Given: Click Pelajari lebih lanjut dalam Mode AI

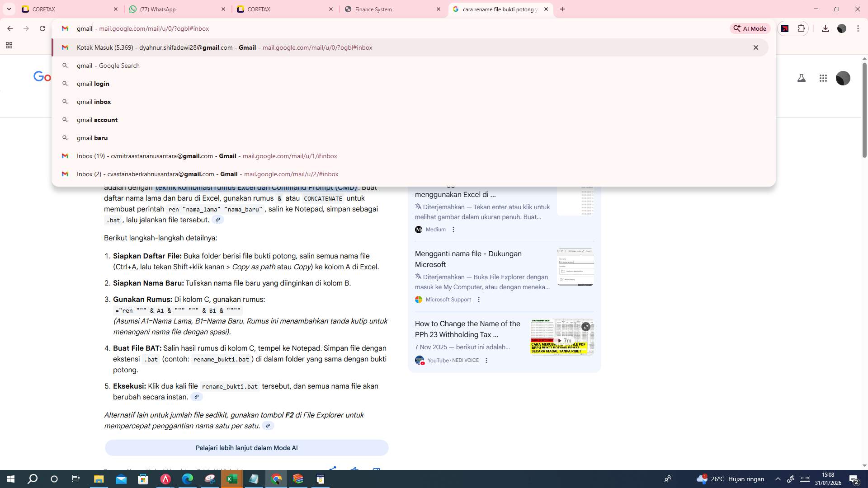Looking at the screenshot, I should tap(246, 447).
